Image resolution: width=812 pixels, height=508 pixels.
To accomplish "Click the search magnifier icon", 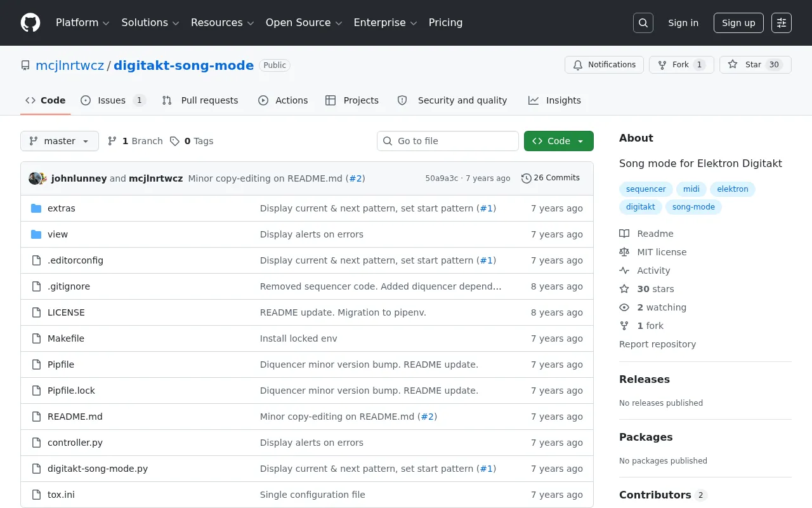I will [643, 23].
